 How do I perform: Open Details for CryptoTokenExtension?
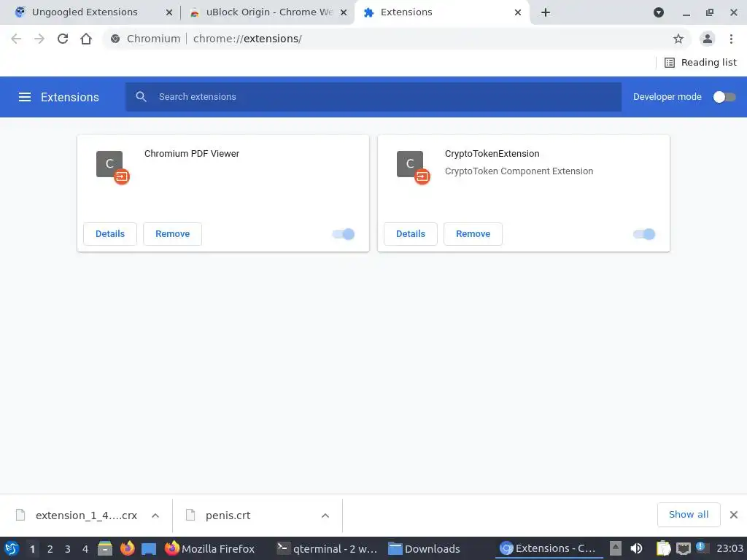click(411, 234)
